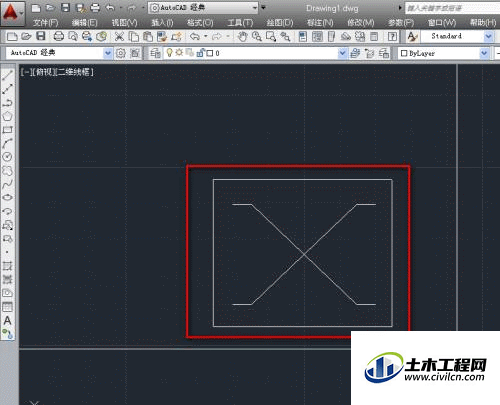This screenshot has height=405, width=500.
Task: Click the text style A icon
Action: click(x=413, y=36)
